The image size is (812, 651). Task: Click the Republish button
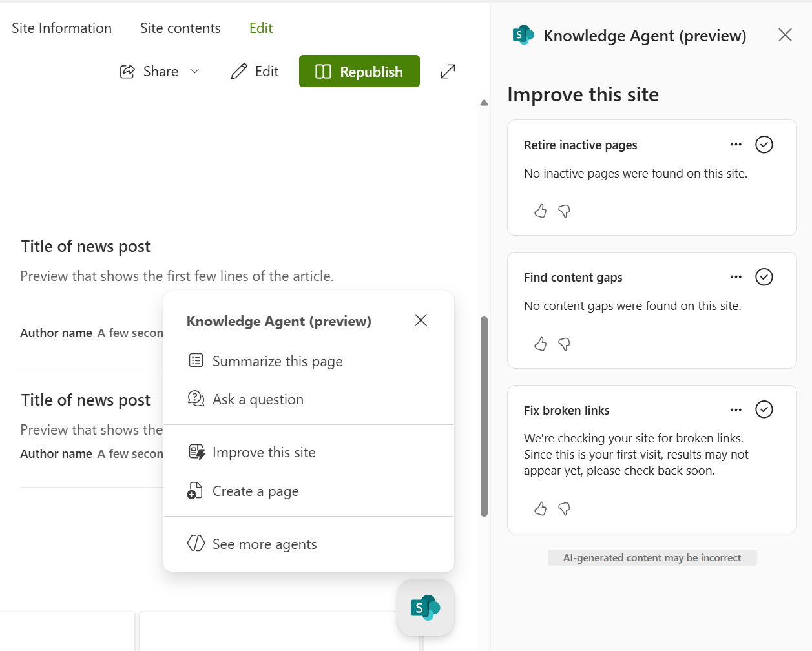(359, 71)
